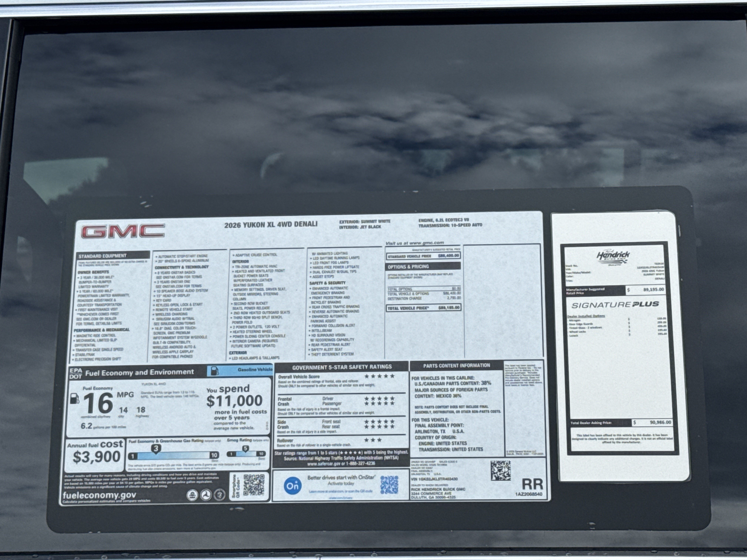The image size is (747, 560).
Task: Click the Side Crash Rear seat stars
Action: (379, 427)
